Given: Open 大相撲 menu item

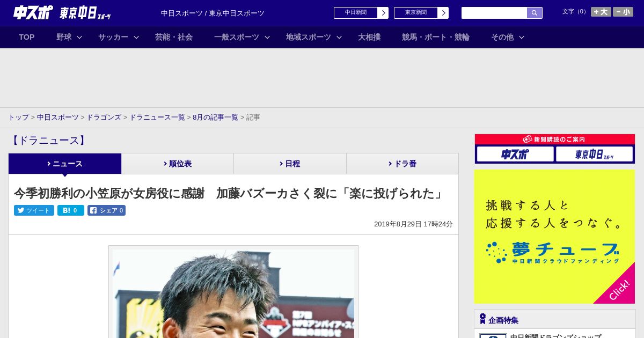Looking at the screenshot, I should tap(369, 37).
